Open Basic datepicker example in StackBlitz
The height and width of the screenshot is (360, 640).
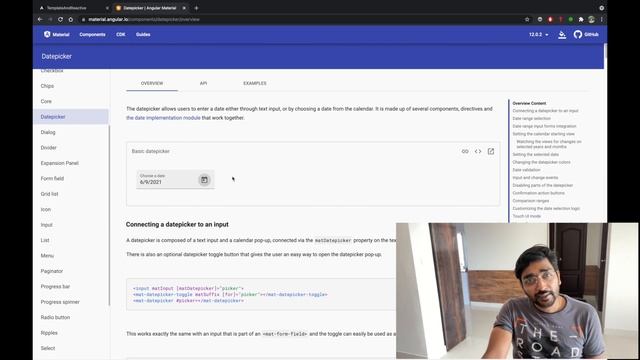[491, 151]
